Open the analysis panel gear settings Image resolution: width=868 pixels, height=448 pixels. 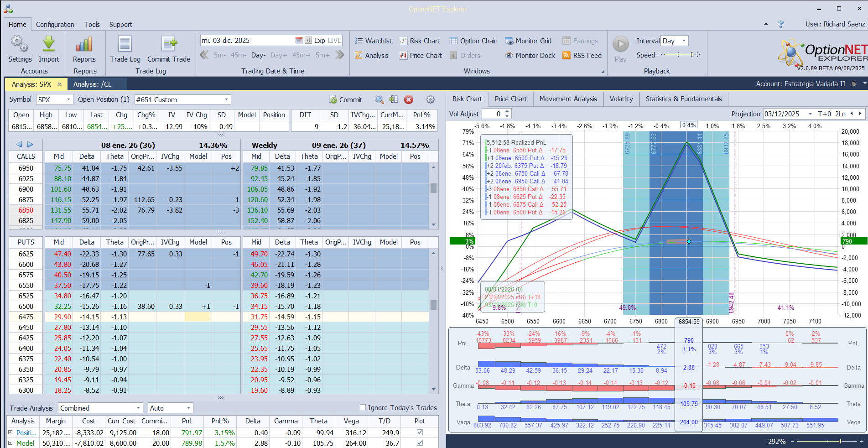(430, 99)
